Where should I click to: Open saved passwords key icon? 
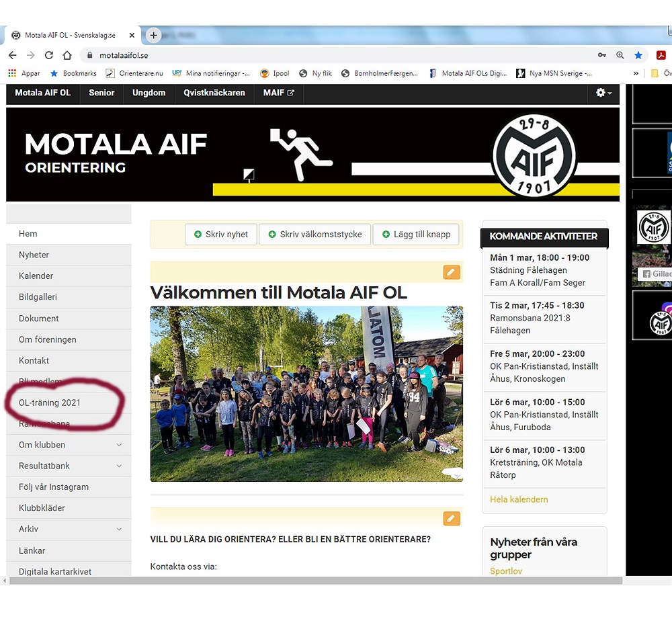point(602,55)
